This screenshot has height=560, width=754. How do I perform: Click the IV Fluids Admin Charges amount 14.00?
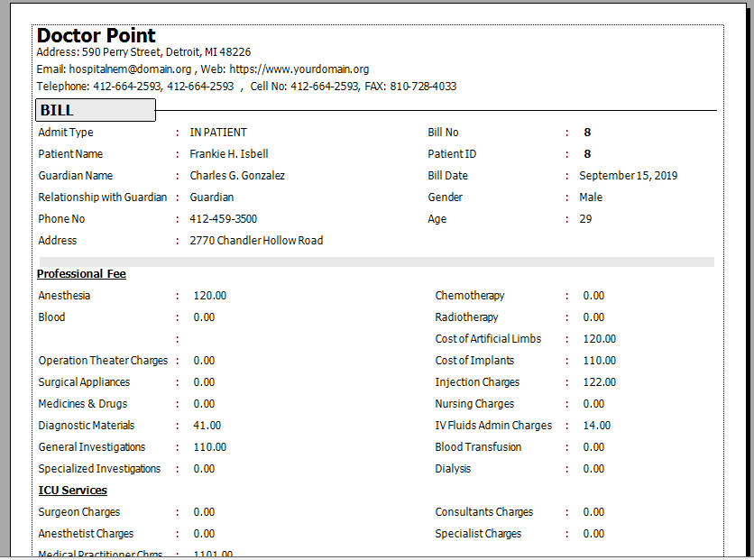597,426
